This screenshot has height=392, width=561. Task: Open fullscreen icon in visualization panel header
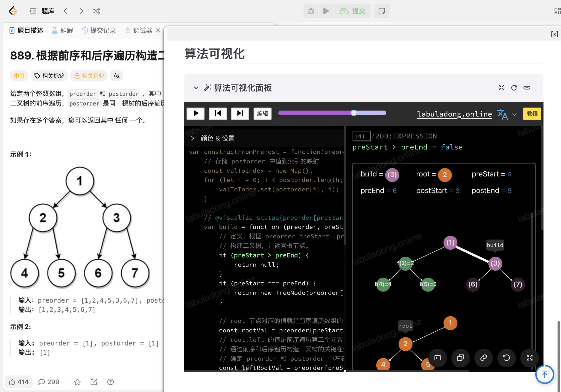(x=501, y=88)
